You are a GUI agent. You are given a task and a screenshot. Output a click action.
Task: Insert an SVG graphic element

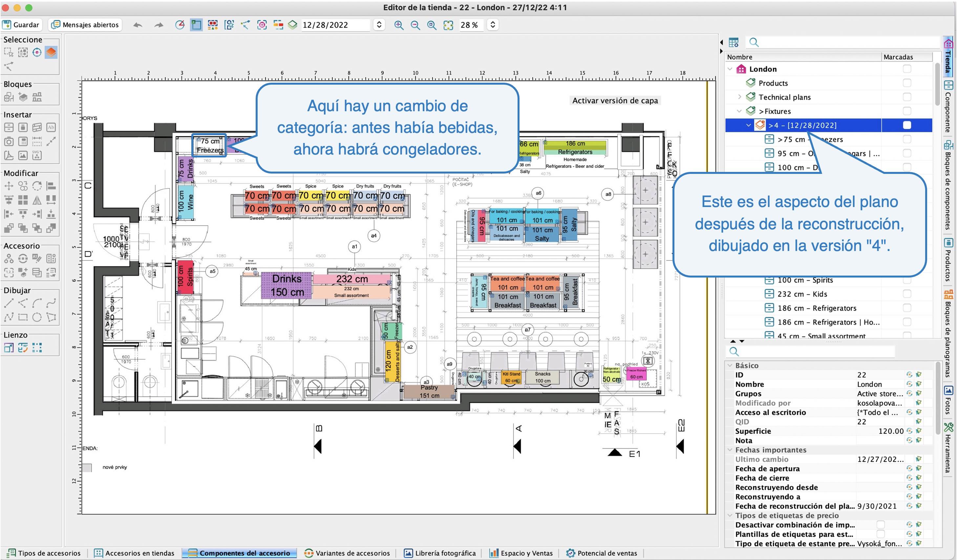point(37,155)
